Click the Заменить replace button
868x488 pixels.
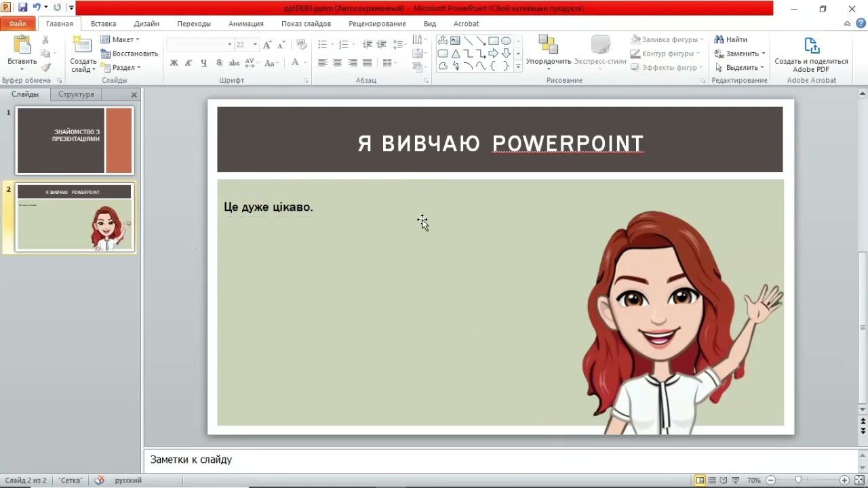740,54
